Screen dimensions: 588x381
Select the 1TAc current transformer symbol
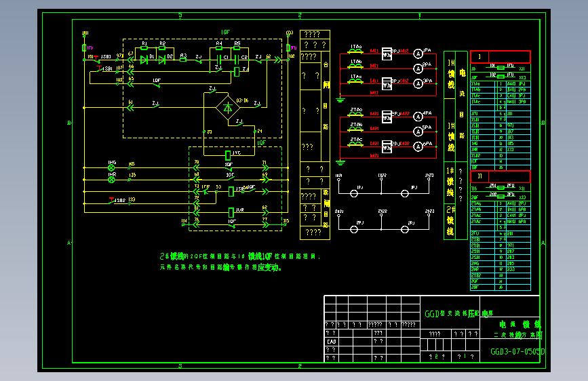pyautogui.click(x=355, y=81)
